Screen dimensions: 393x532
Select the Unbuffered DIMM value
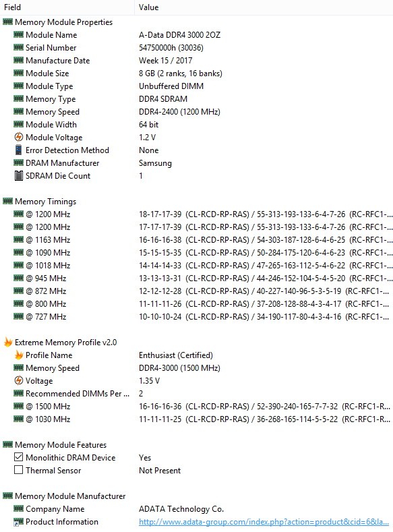(x=171, y=86)
